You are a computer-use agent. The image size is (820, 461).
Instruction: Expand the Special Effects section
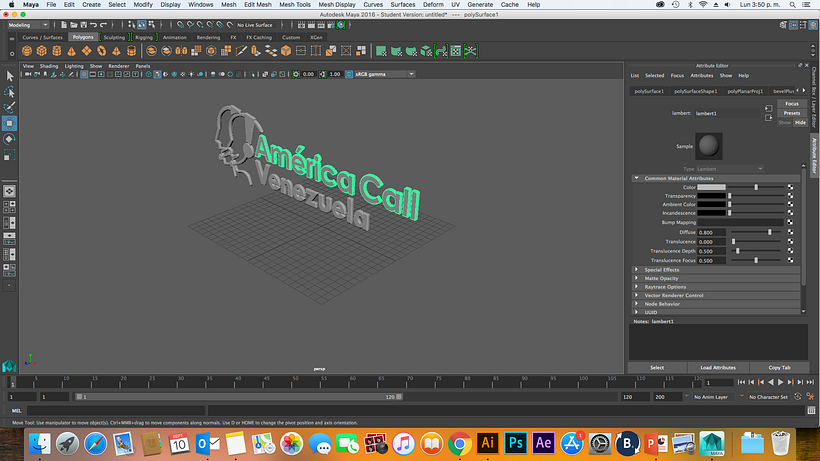(636, 270)
